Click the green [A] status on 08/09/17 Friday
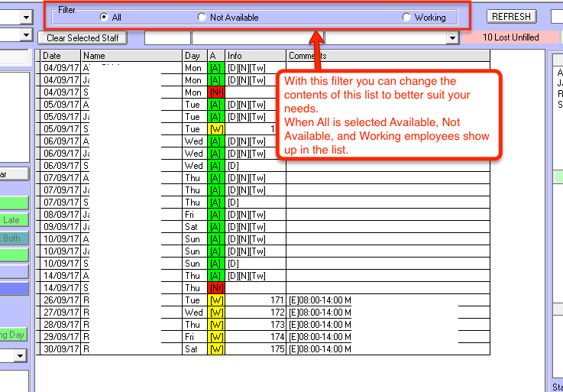This screenshot has height=392, width=563. (x=215, y=215)
